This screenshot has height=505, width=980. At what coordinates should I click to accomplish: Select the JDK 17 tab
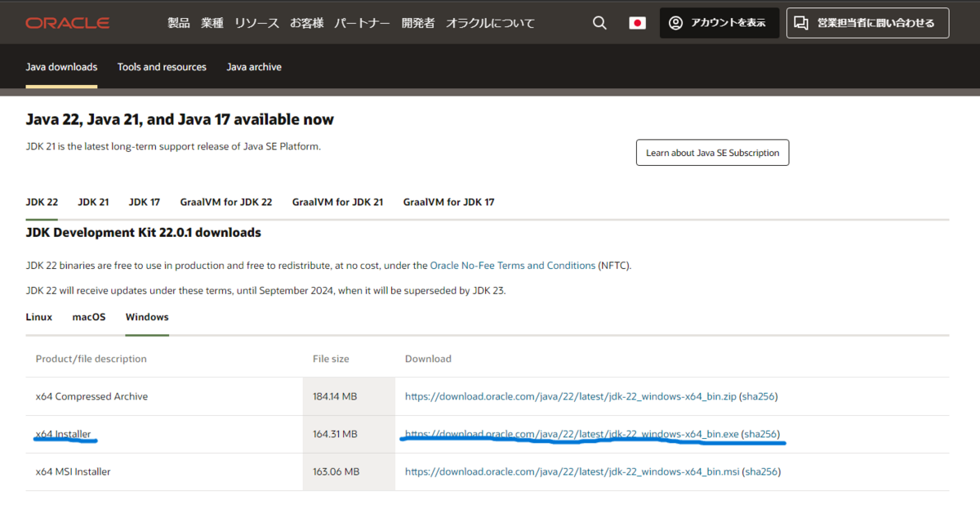click(x=145, y=202)
